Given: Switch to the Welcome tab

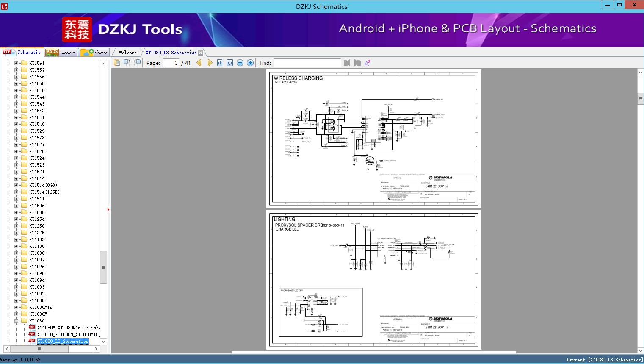Looking at the screenshot, I should [128, 53].
